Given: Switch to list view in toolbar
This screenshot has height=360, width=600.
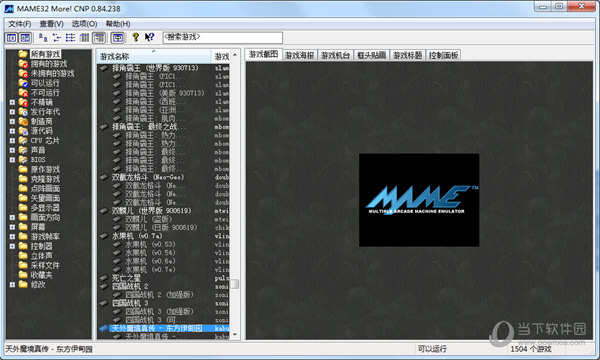Looking at the screenshot, I should [x=70, y=37].
